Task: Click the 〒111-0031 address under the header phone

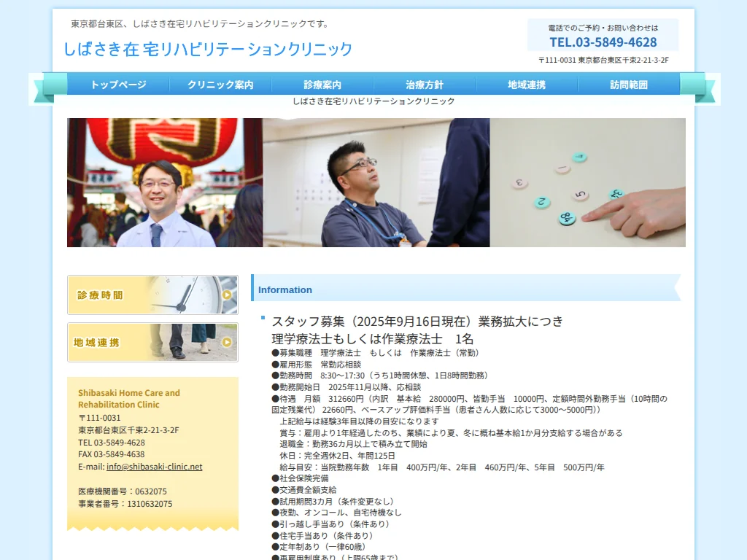Action: click(x=603, y=60)
